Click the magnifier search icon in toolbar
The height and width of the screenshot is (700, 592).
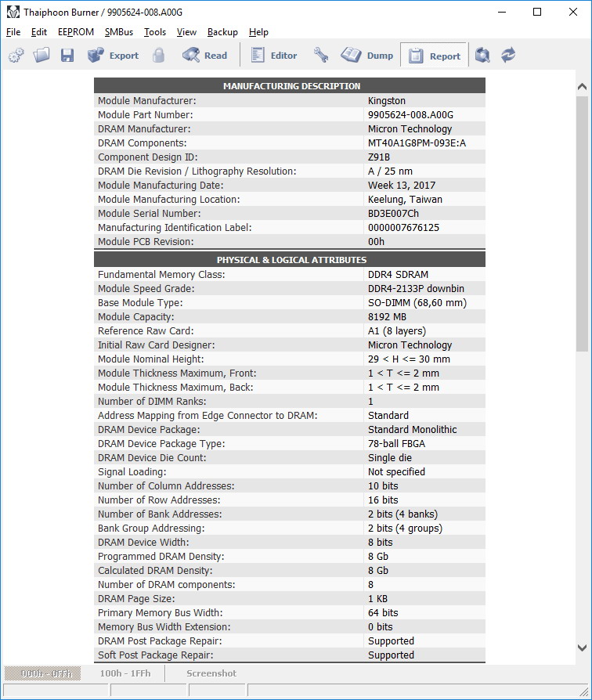(x=482, y=56)
